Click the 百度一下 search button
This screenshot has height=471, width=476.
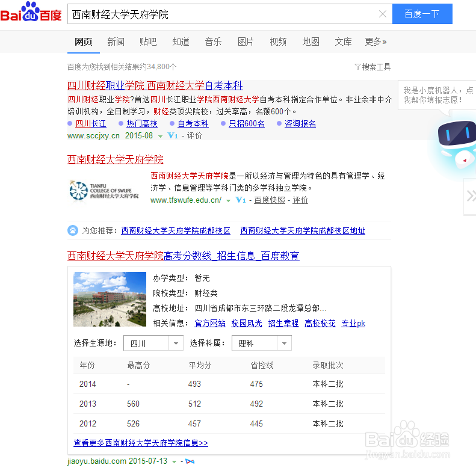click(422, 14)
